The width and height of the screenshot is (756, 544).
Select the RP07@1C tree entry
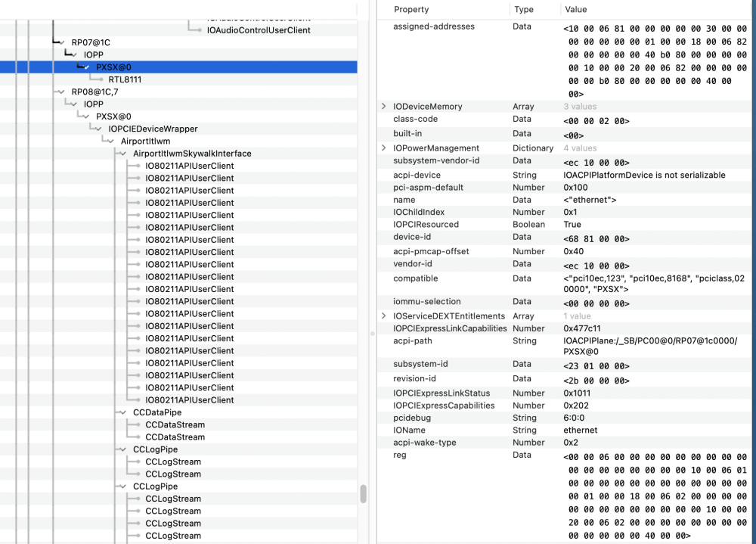coord(91,42)
